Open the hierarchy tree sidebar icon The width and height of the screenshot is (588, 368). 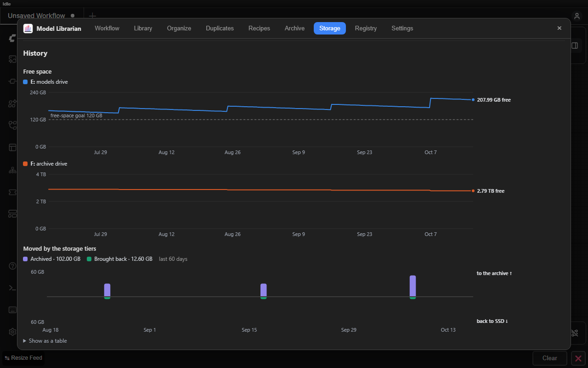(x=12, y=170)
